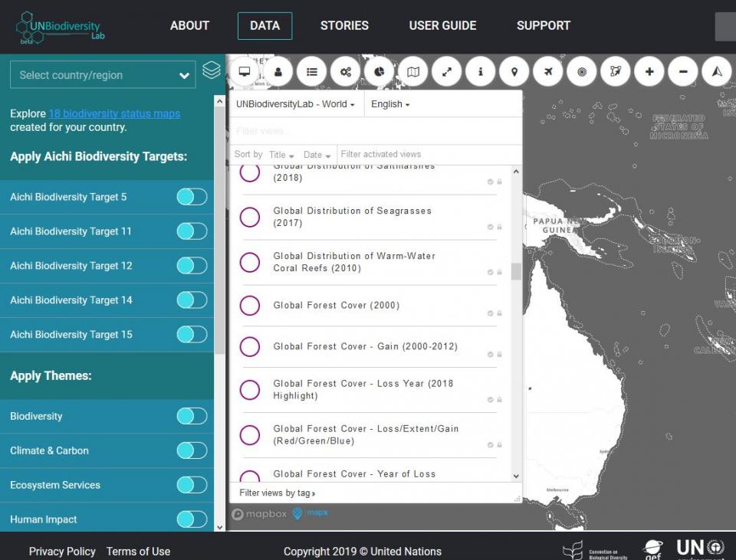Enable the Climate & Carbon theme
The image size is (736, 560).
pos(192,450)
